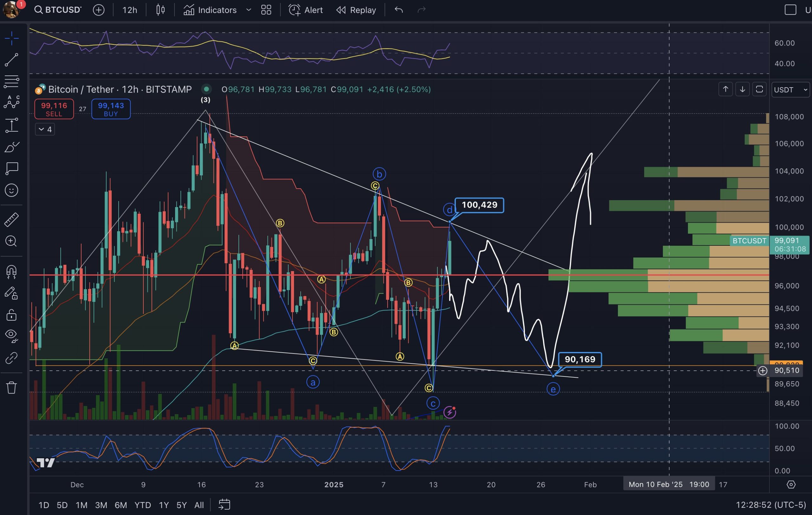
Task: Pick the ruler measure tool
Action: (x=11, y=219)
